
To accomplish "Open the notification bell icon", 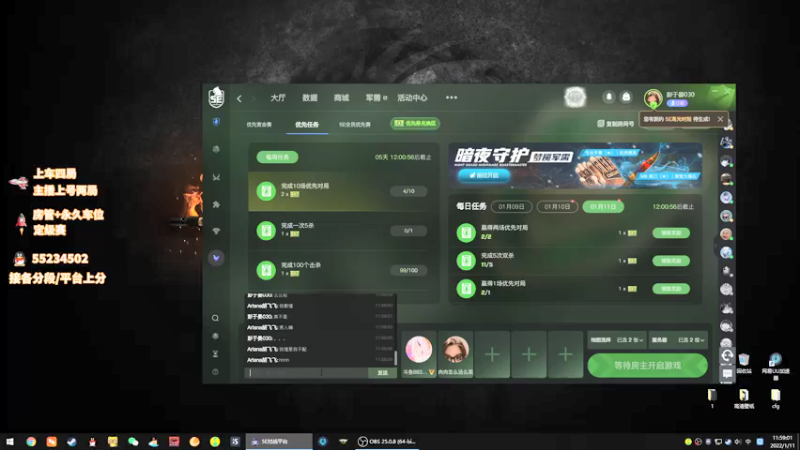I will coord(608,97).
